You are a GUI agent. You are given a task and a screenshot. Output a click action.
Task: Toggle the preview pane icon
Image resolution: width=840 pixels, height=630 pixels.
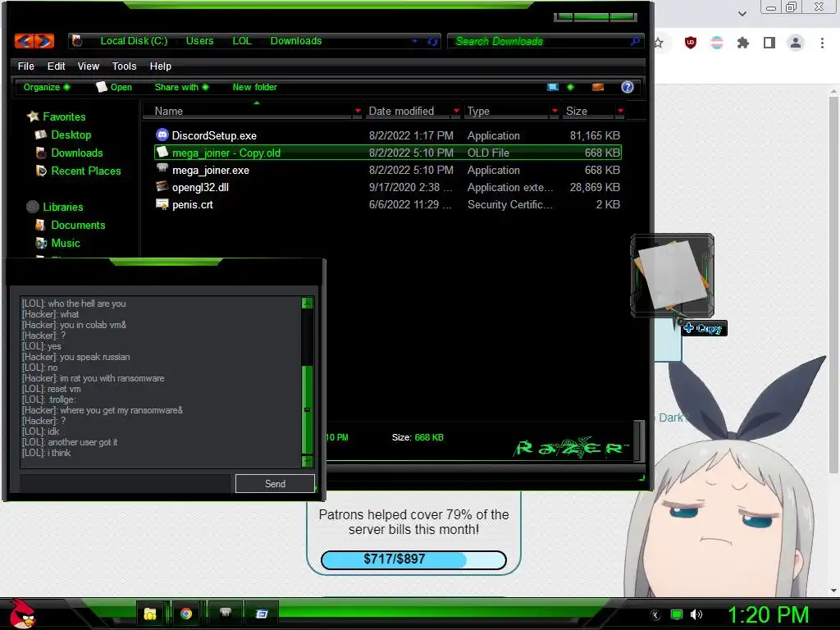tap(598, 87)
